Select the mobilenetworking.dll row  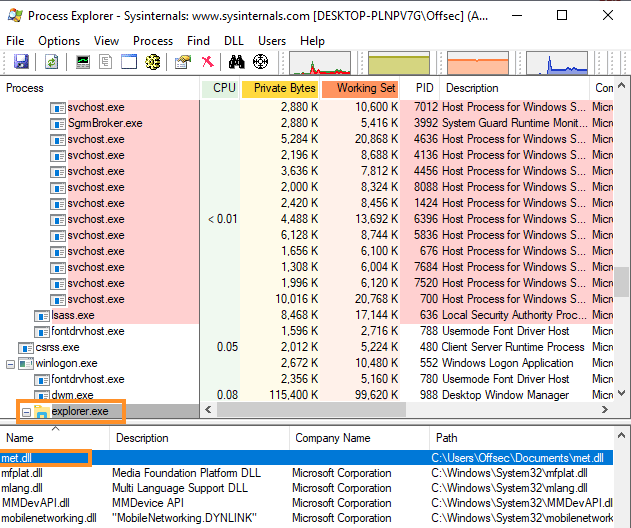(x=306, y=518)
